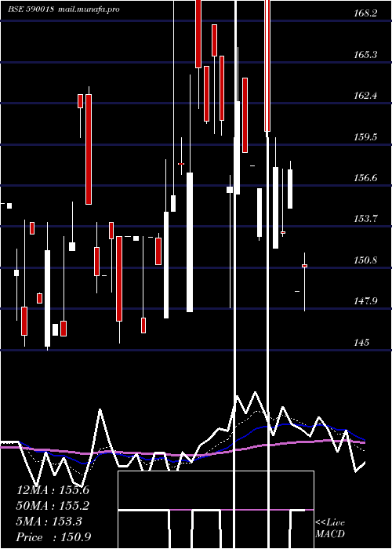Click the BSE ticker code in the header
The width and height of the screenshot is (392, 549).
point(31,9)
